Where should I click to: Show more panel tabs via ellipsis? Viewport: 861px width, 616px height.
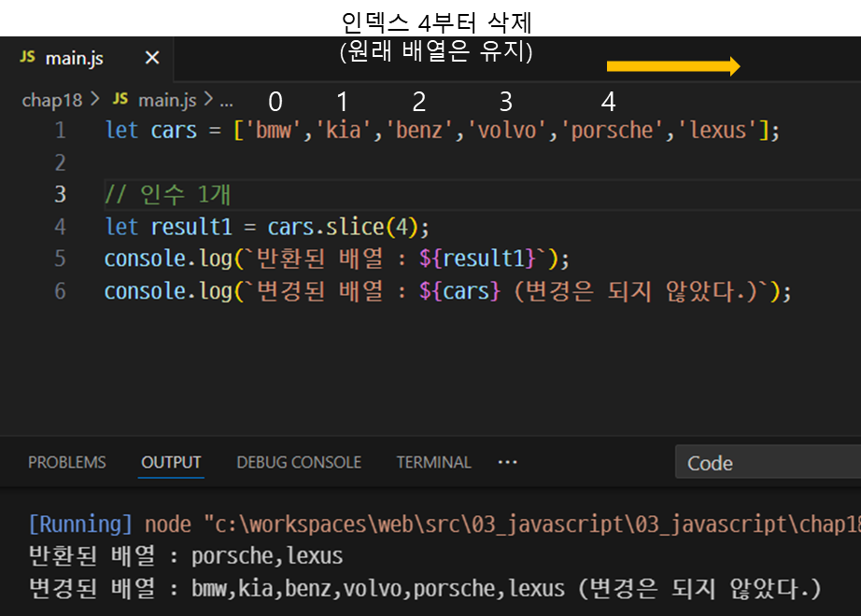pos(507,462)
